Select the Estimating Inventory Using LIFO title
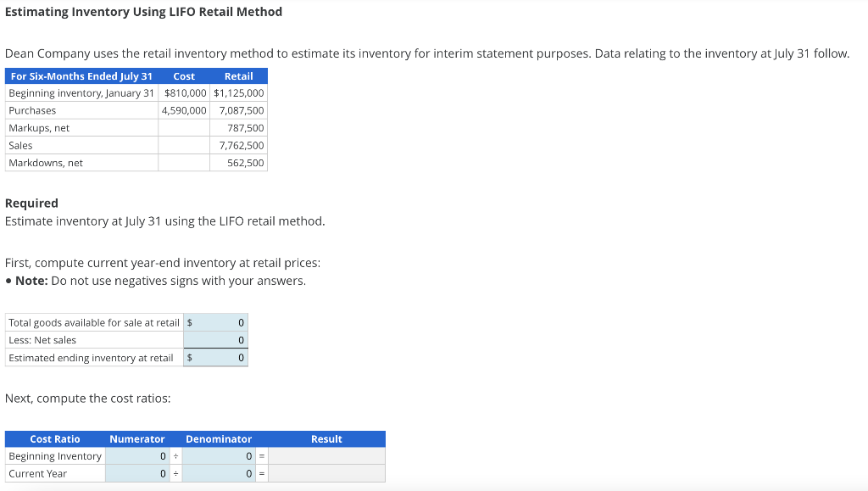868x491 pixels. coord(144,12)
